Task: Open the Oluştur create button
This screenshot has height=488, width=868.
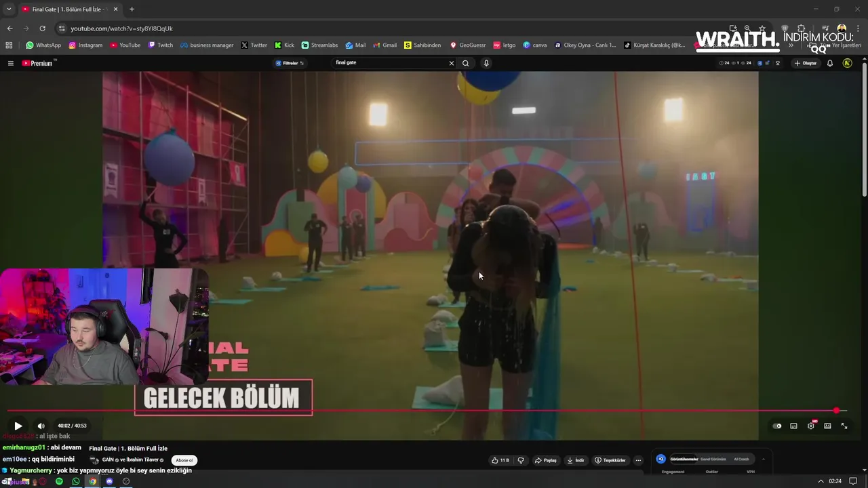Action: point(806,63)
